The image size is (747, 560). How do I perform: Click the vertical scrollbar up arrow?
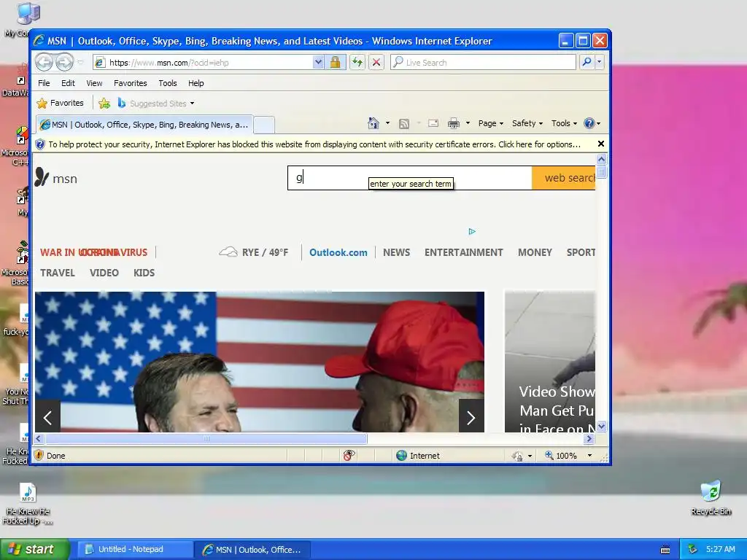coord(601,159)
